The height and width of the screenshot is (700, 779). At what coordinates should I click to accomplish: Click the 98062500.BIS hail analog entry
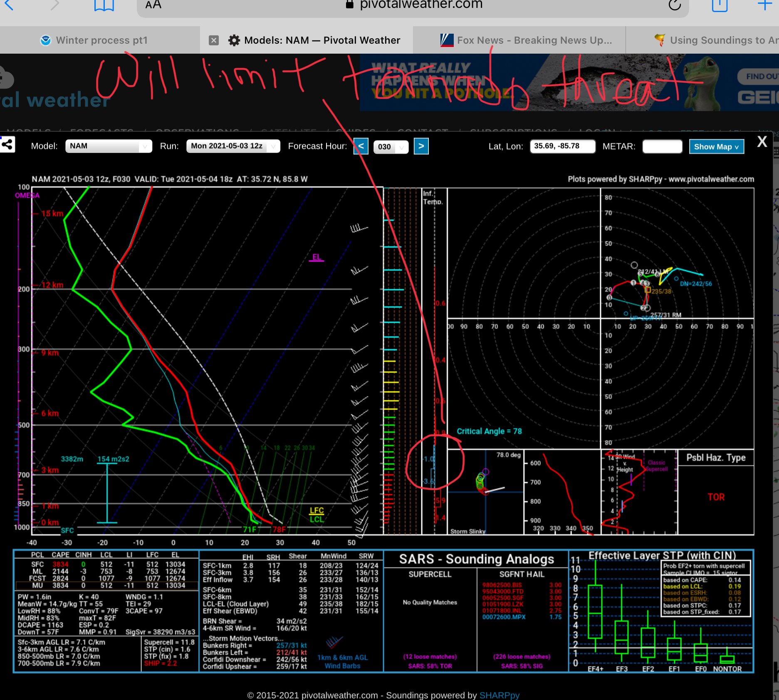[x=502, y=585]
